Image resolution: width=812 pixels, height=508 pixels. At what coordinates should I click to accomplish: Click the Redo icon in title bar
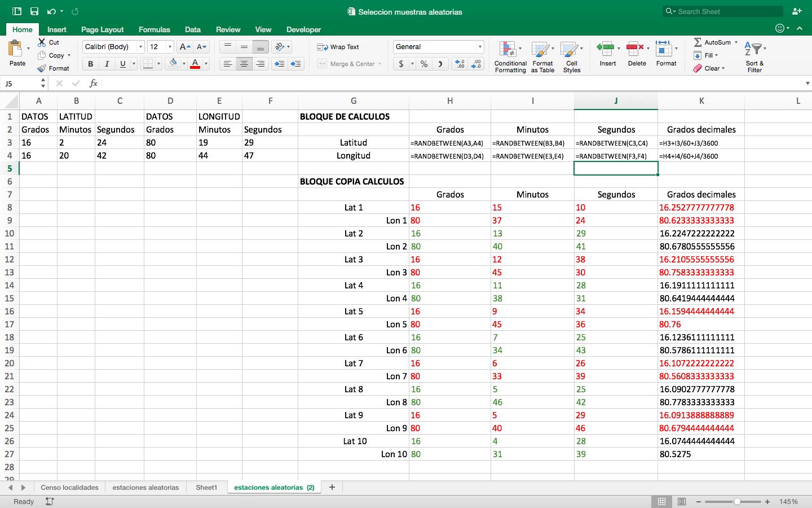pyautogui.click(x=75, y=11)
